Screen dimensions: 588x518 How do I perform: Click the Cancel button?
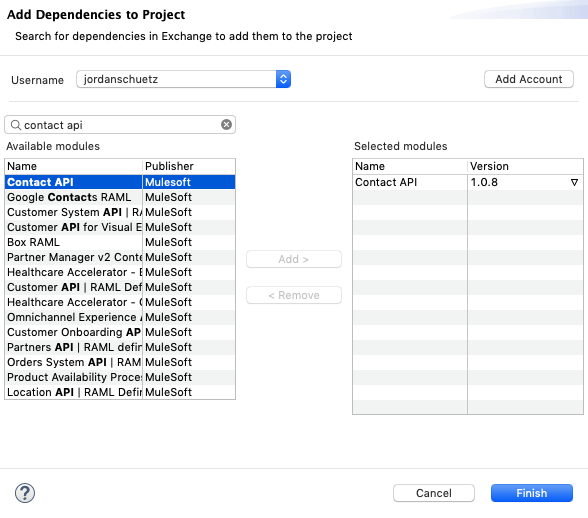[x=434, y=493]
